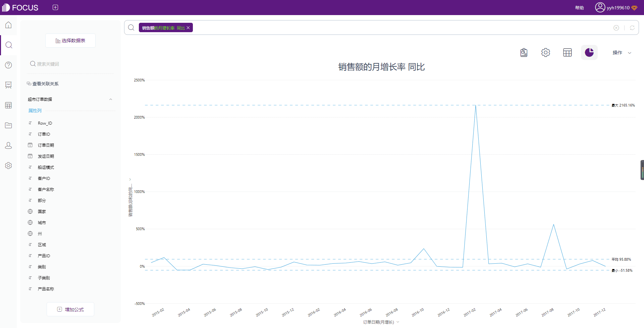The height and width of the screenshot is (328, 644).
Task: Click the 最小 -51.58% reference label
Action: 622,270
